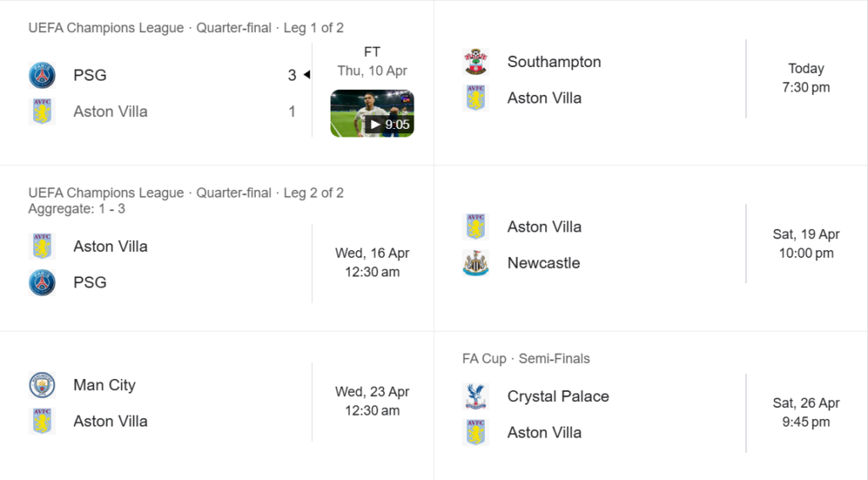Click Wed, 23 Apr 12:30 am fixture time
The width and height of the screenshot is (868, 480).
pos(372,401)
